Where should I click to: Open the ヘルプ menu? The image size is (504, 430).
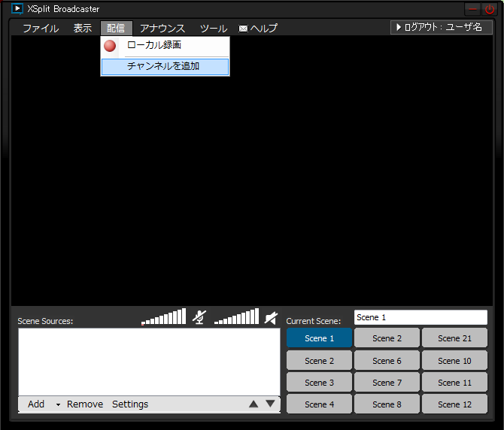click(x=263, y=29)
